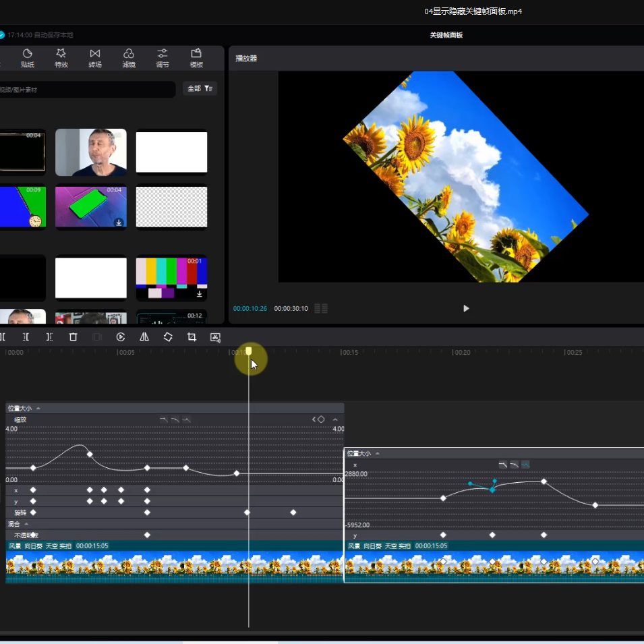Image resolution: width=644 pixels, height=644 pixels.
Task: Select the cyan keyframe on x curve
Action: tap(492, 490)
